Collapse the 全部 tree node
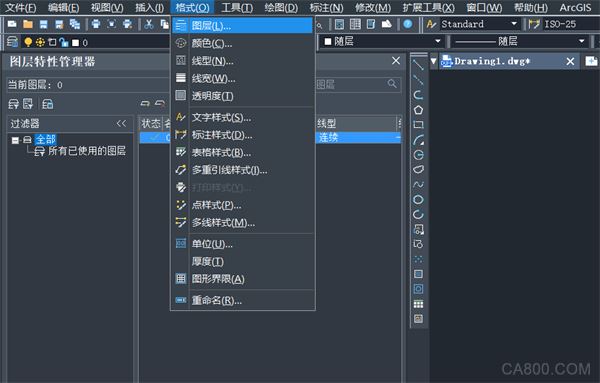Viewport: 600px width, 383px height. click(15, 140)
